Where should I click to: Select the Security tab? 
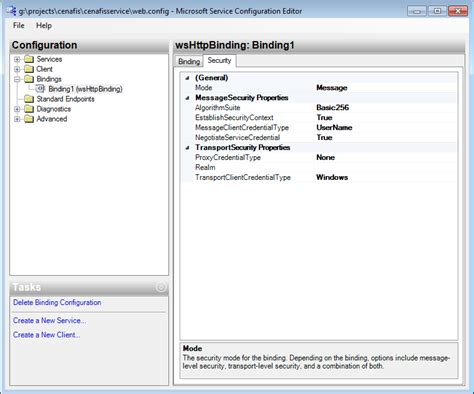click(219, 60)
